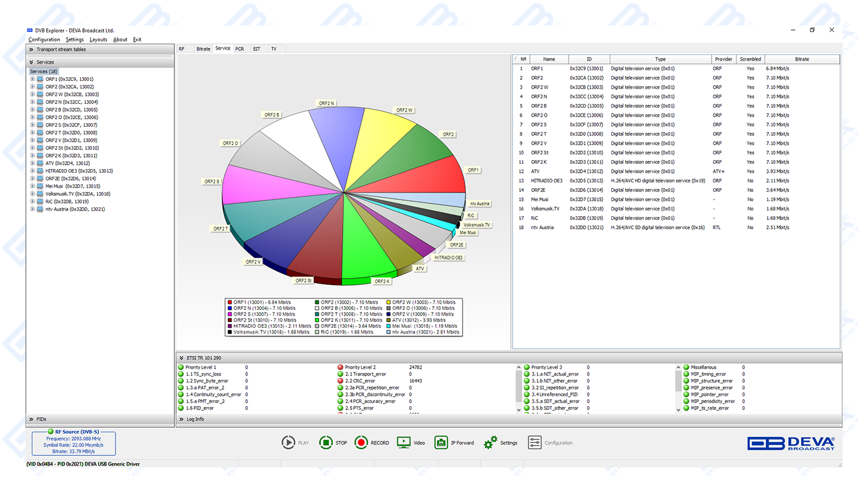
Task: Expand the Log Info section
Action: (x=181, y=419)
